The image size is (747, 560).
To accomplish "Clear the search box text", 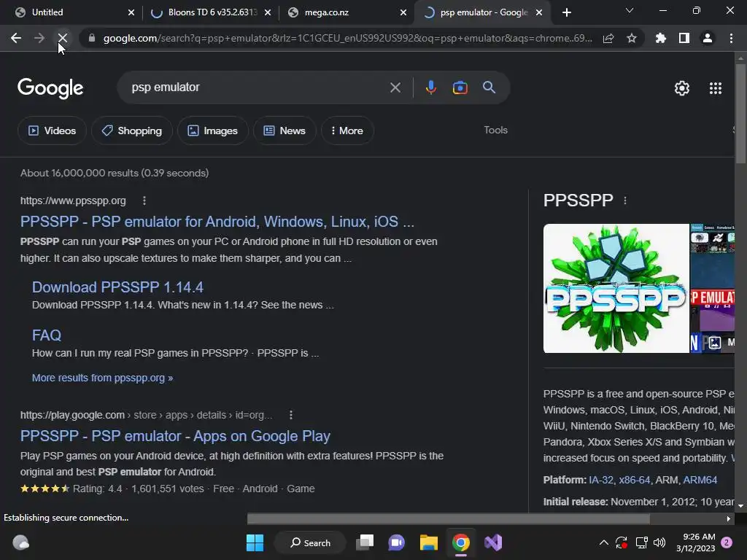I will (x=395, y=87).
